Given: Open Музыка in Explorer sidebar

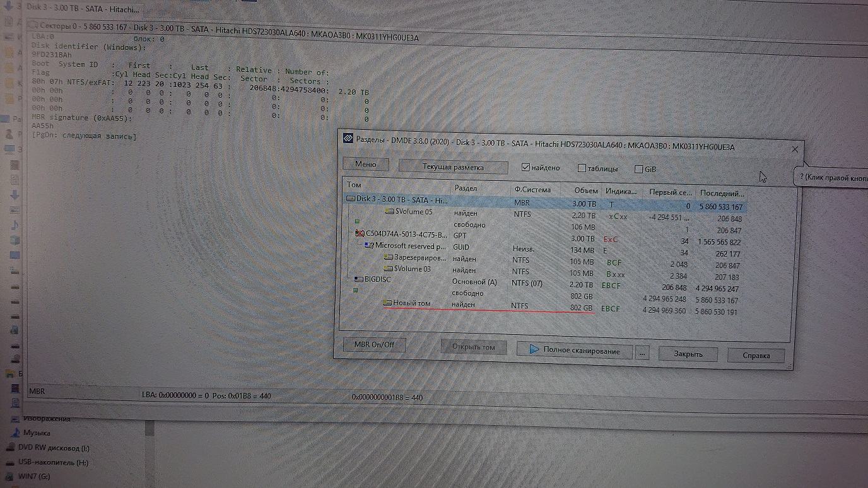Looking at the screenshot, I should click(x=37, y=433).
